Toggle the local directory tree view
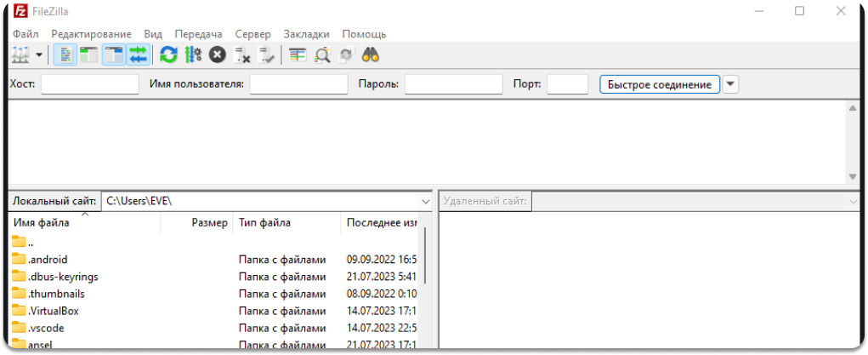Viewport: 868px width, 355px height. [89, 55]
